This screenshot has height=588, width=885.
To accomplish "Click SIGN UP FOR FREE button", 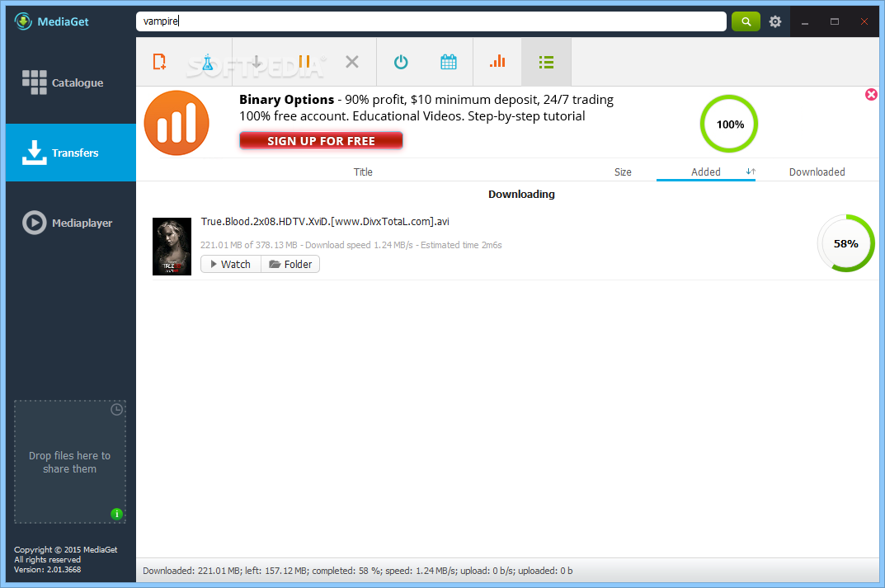I will pyautogui.click(x=321, y=140).
